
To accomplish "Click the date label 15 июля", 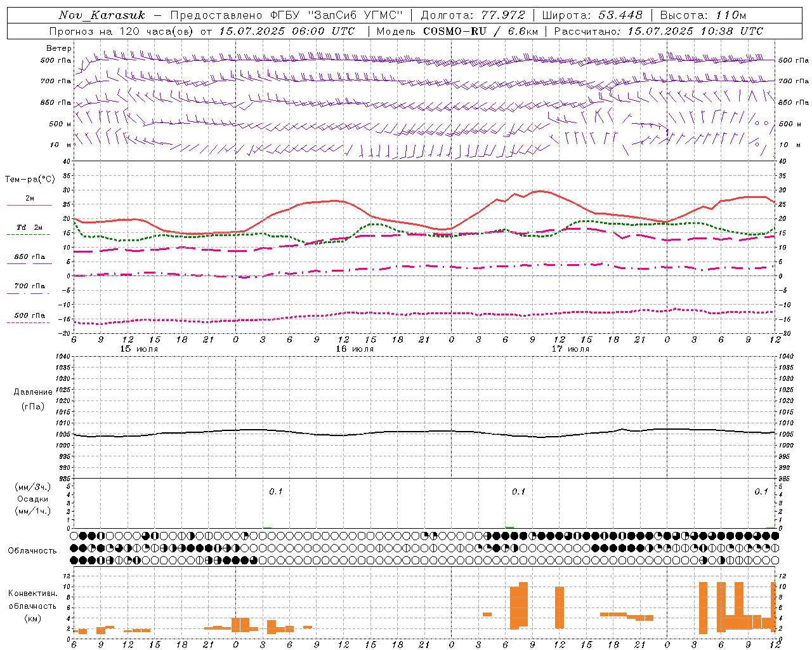I will tap(139, 349).
